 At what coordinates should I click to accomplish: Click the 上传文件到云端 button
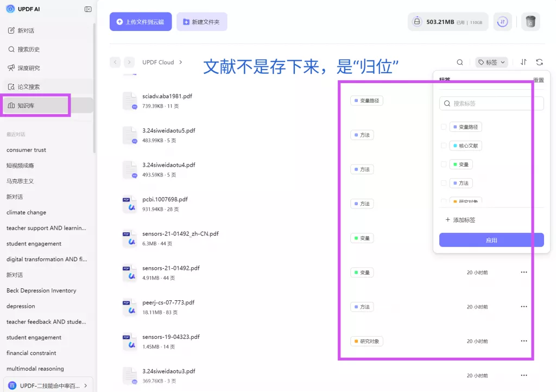pyautogui.click(x=140, y=21)
